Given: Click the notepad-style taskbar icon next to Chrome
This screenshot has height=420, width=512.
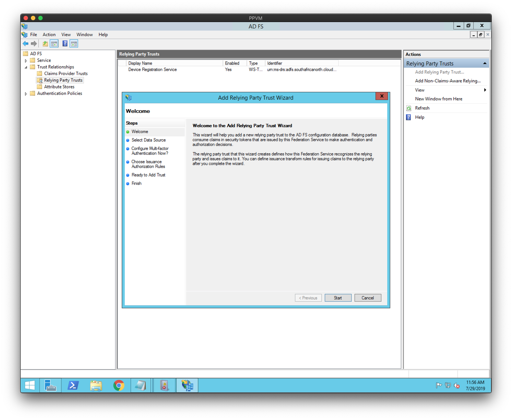Looking at the screenshot, I should [141, 385].
